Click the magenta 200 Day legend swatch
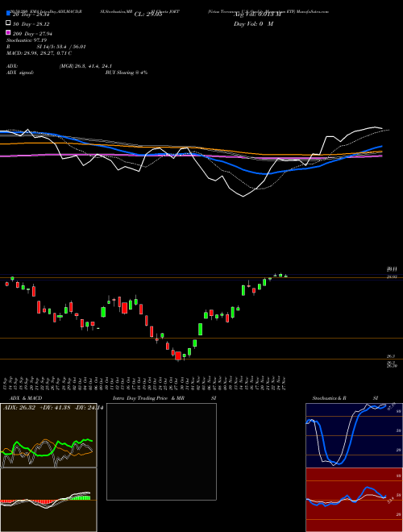 pos(8,32)
